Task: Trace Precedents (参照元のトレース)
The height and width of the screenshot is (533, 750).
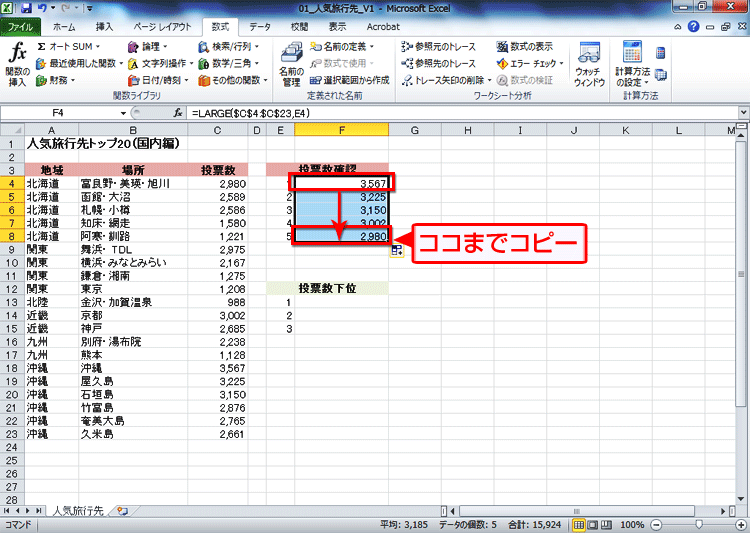Action: click(438, 46)
